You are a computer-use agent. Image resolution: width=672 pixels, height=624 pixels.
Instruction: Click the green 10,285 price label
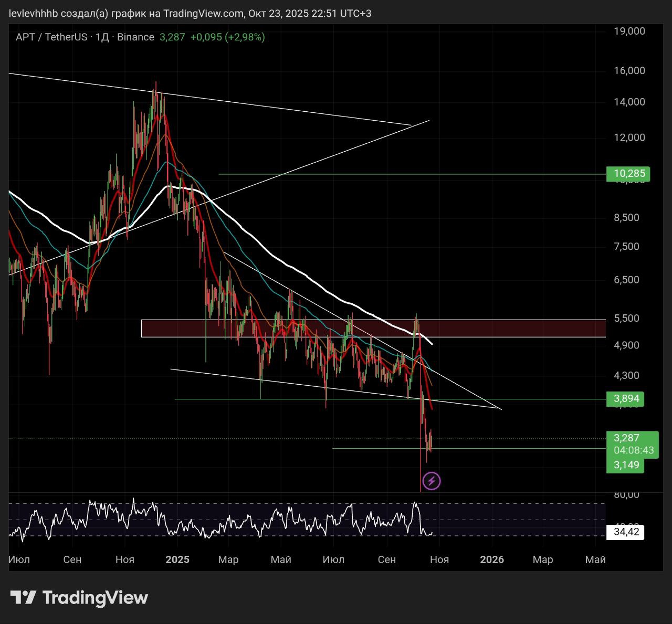point(628,174)
